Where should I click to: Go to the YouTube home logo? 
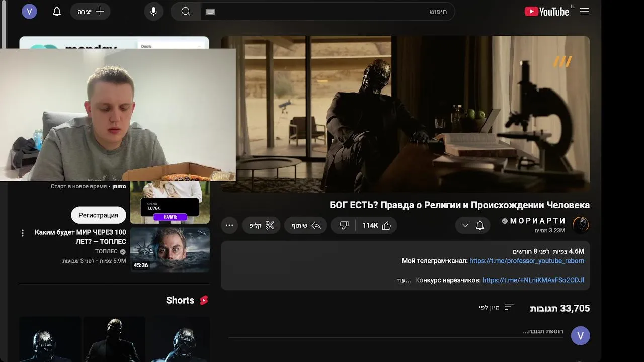546,11
